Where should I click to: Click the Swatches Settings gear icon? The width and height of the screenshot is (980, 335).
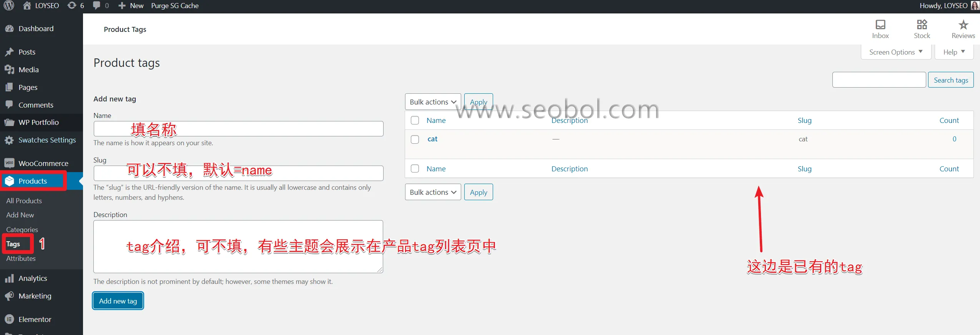[9, 140]
